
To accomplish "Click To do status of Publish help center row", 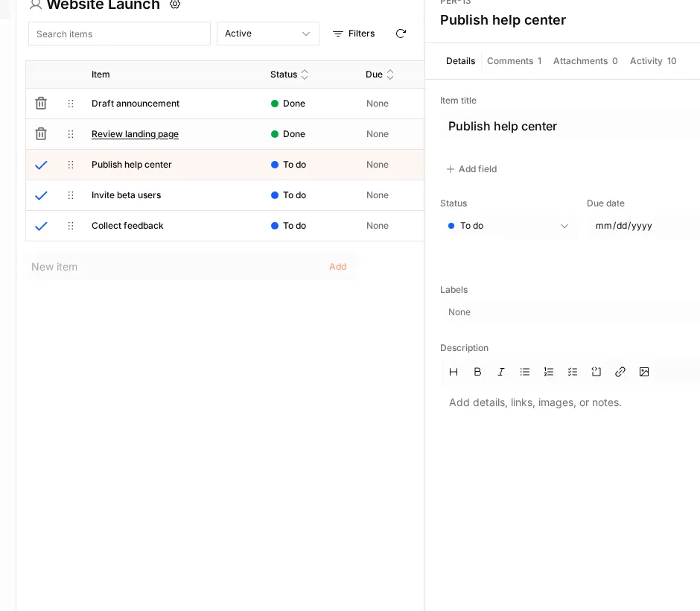I will click(288, 165).
